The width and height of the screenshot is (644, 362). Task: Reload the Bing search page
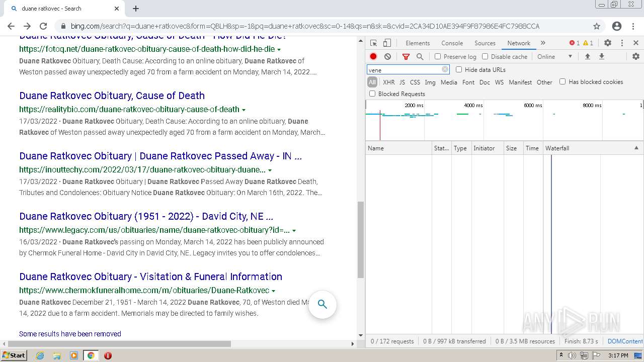pyautogui.click(x=43, y=26)
